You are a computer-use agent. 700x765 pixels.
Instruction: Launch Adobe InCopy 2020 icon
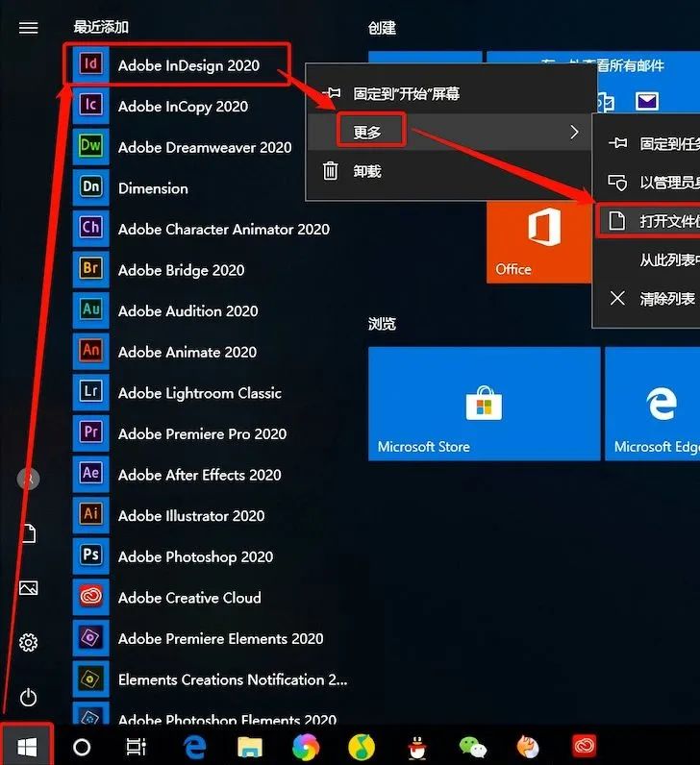90,105
